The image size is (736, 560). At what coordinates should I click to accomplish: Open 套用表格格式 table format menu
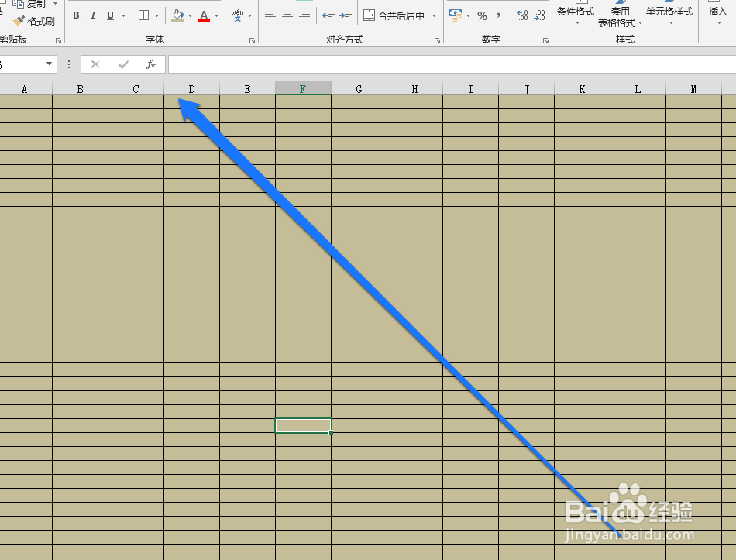(x=620, y=15)
